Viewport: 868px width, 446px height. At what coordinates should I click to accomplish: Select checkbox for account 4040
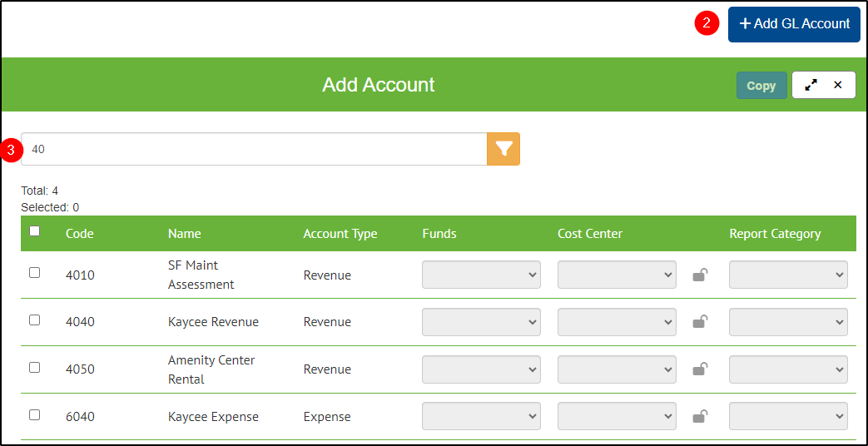pos(34,320)
